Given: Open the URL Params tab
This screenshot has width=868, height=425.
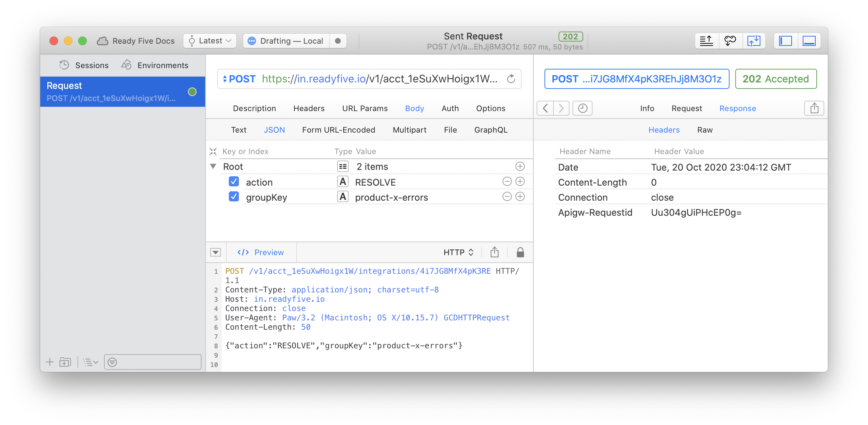Looking at the screenshot, I should (365, 108).
